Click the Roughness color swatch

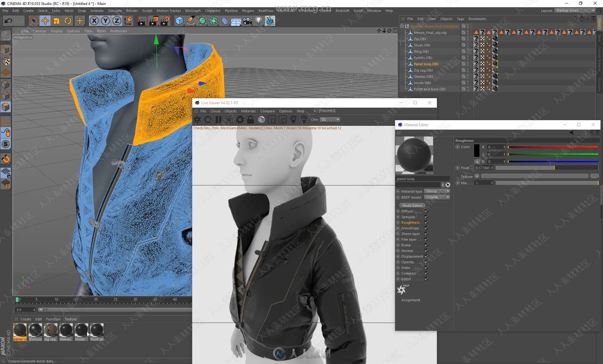pyautogui.click(x=476, y=151)
